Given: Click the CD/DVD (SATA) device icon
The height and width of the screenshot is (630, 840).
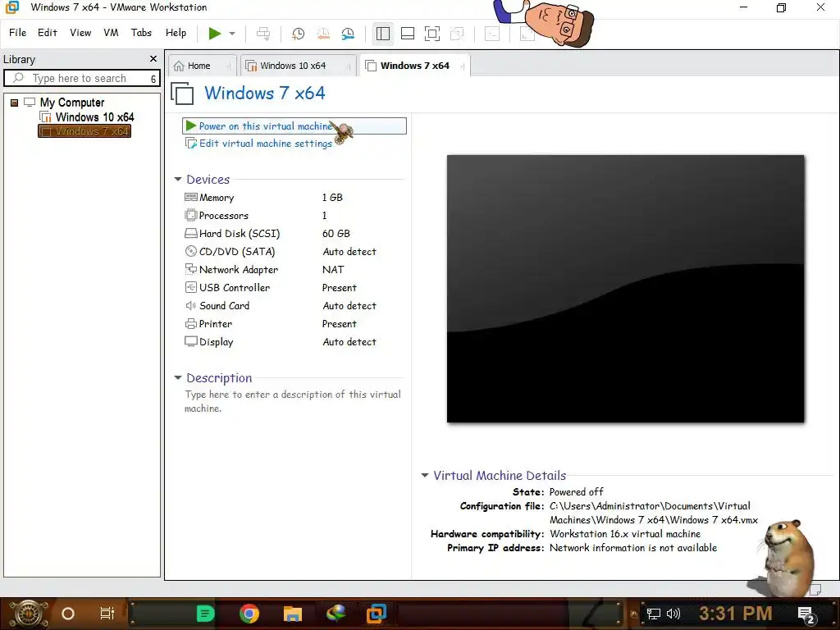Looking at the screenshot, I should pyautogui.click(x=190, y=251).
